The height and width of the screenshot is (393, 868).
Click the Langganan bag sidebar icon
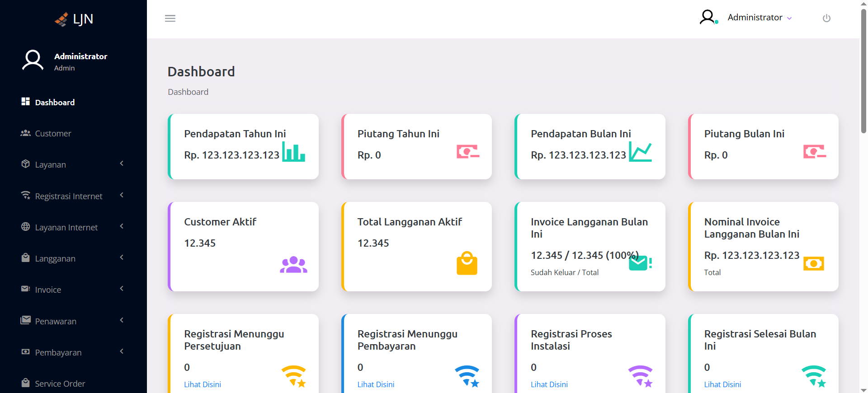click(26, 258)
